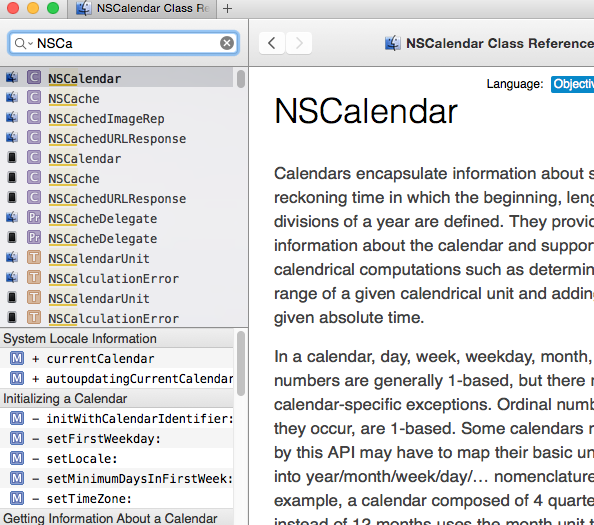Image resolution: width=594 pixels, height=525 pixels.
Task: Go forward with the right chevron button
Action: coord(299,43)
